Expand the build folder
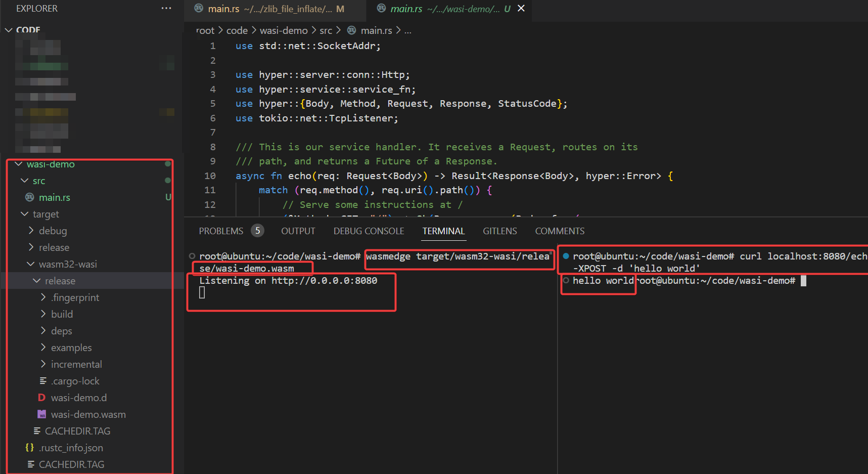The height and width of the screenshot is (474, 868). pos(43,314)
